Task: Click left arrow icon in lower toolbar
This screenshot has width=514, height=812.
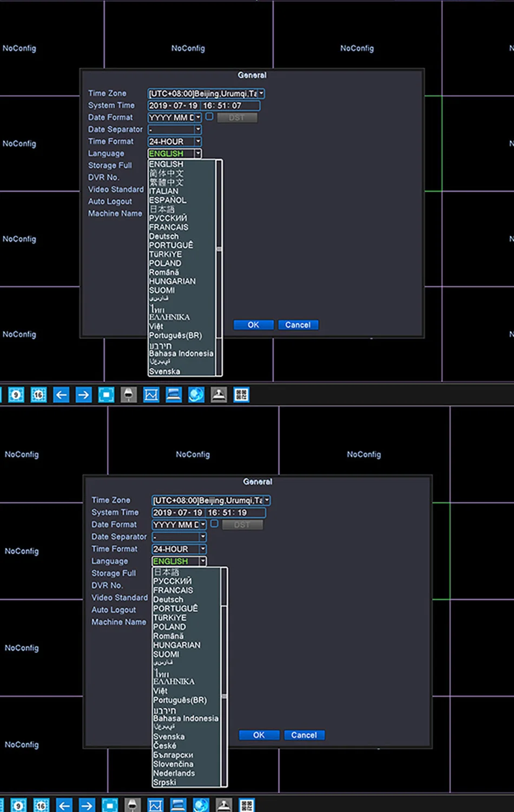Action: (x=64, y=806)
